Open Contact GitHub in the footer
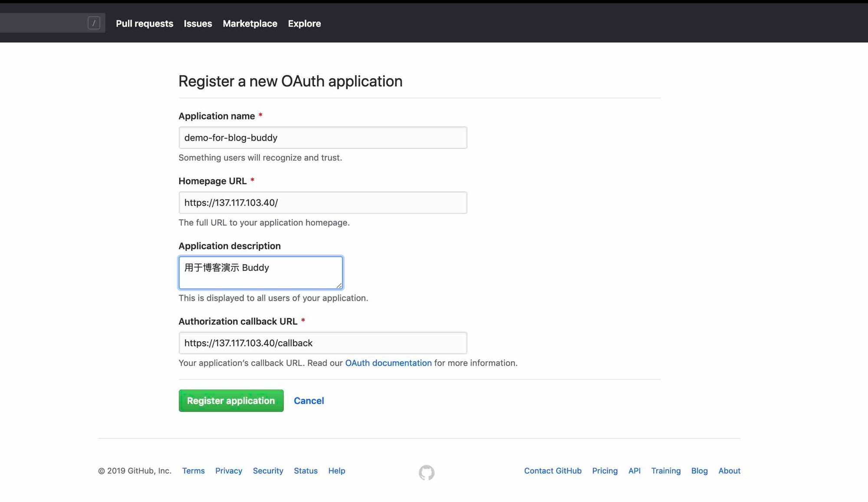Image resolution: width=868 pixels, height=502 pixels. click(552, 471)
